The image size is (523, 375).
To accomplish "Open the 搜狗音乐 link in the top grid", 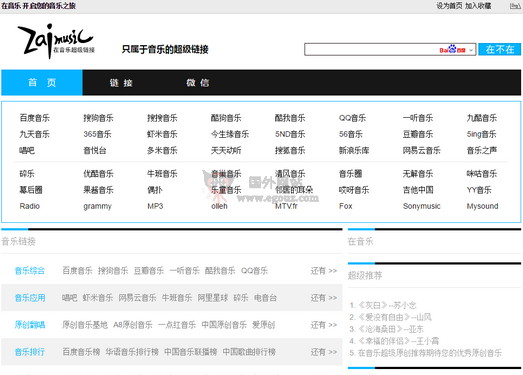I will (98, 118).
